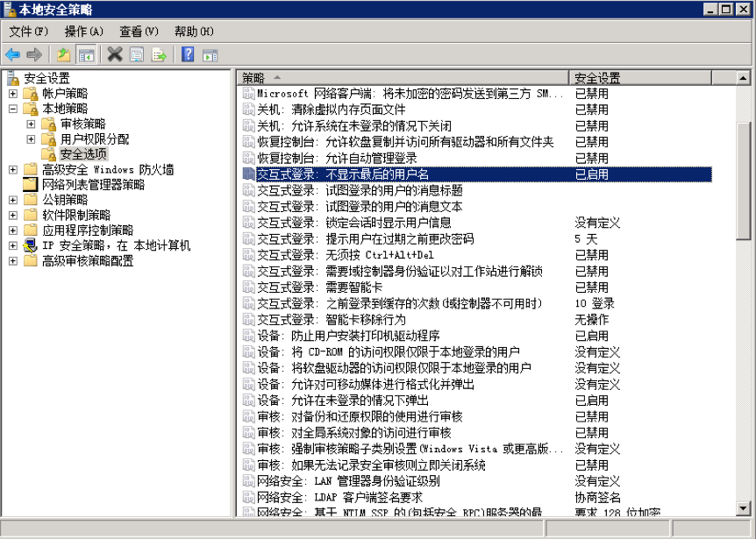
Task: Click the Delete (X) toolbar icon
Action: [x=115, y=54]
